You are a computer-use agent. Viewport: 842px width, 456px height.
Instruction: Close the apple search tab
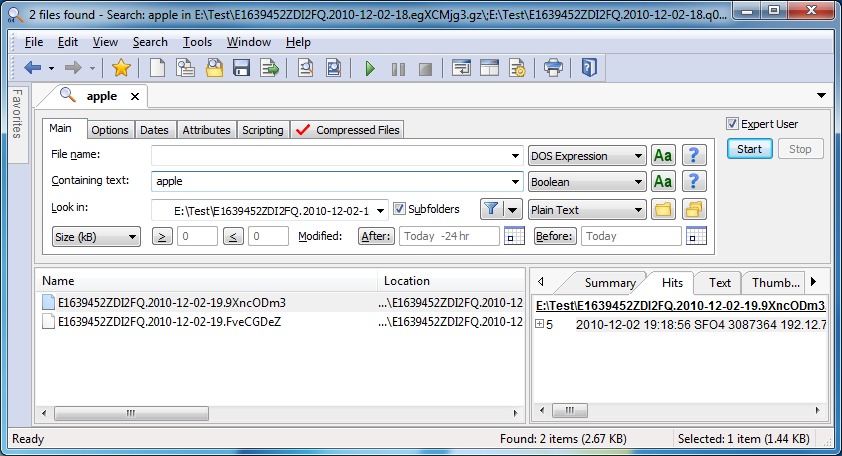point(135,96)
